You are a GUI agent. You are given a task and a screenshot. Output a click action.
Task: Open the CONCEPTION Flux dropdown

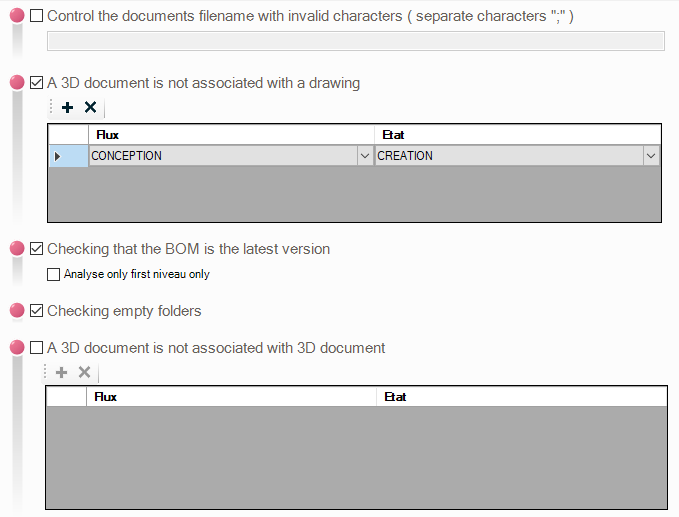(364, 156)
